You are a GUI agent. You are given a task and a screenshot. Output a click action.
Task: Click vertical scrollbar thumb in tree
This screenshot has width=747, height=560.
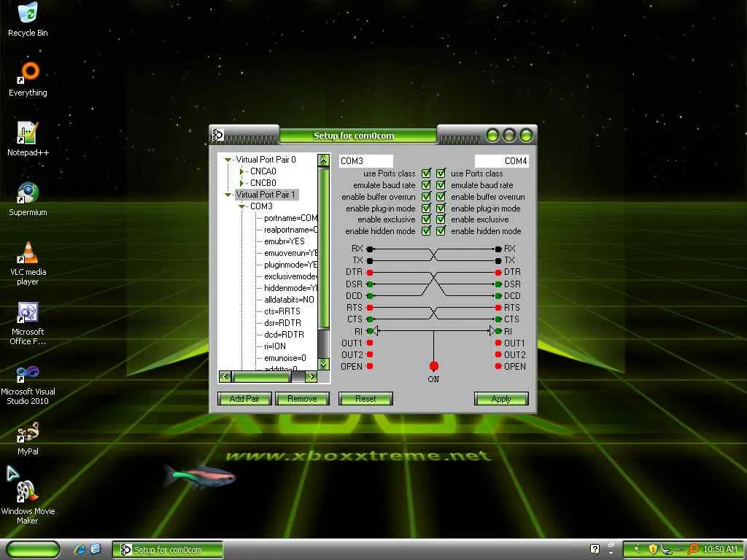coord(323,247)
